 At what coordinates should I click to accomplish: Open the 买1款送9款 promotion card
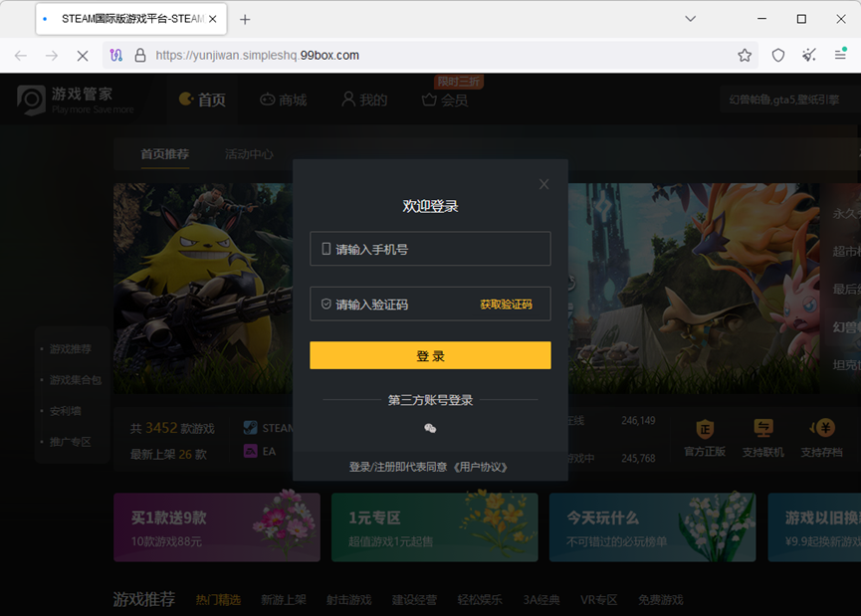[217, 527]
